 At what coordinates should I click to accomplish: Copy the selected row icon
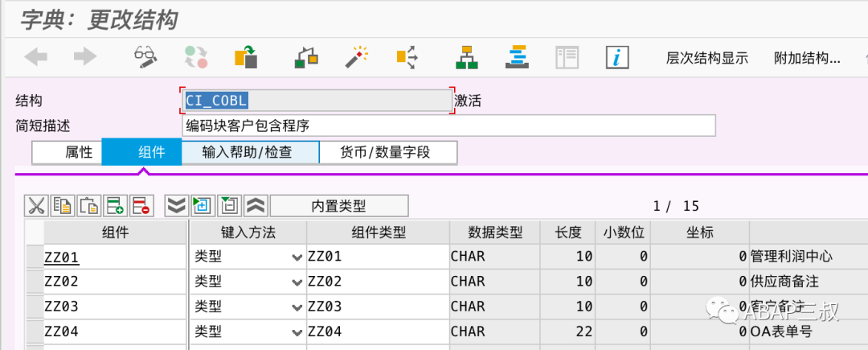(x=63, y=206)
